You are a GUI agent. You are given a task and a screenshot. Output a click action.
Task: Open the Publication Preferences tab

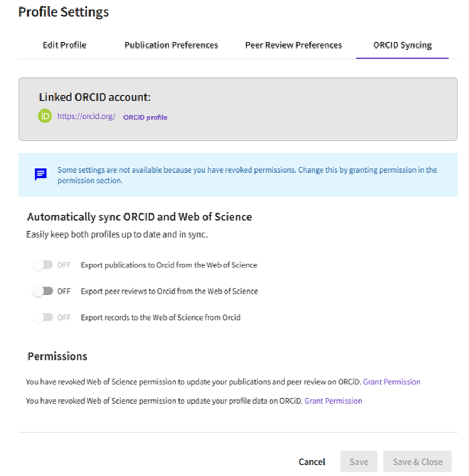[x=171, y=45]
